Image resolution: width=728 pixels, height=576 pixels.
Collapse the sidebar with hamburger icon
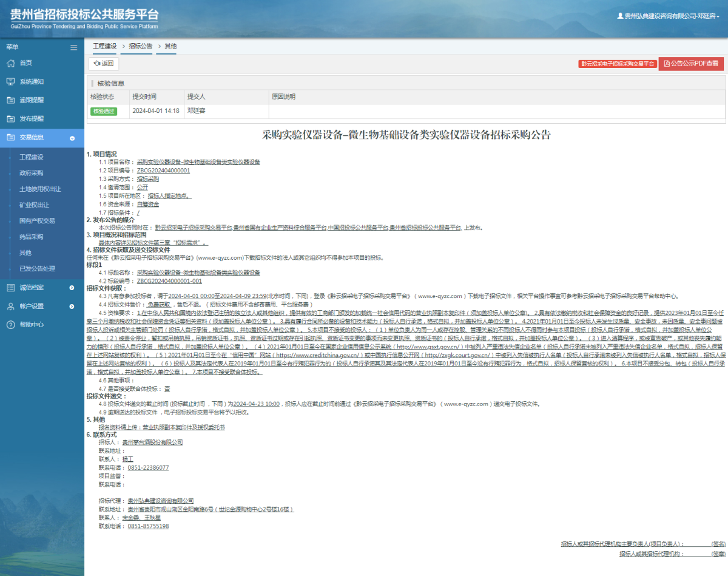pyautogui.click(x=73, y=47)
